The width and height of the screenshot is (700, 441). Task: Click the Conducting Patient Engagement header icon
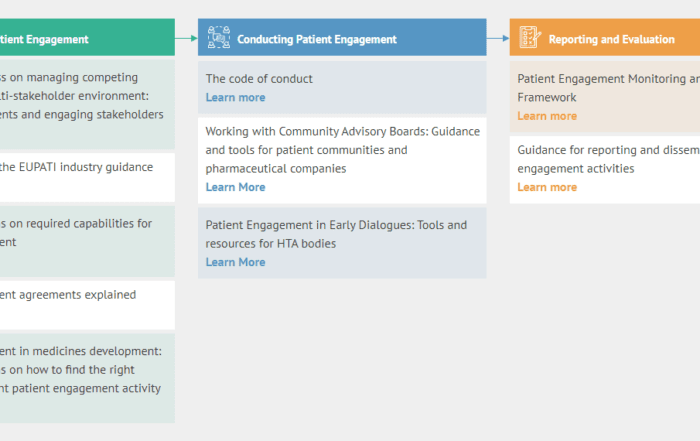click(218, 38)
